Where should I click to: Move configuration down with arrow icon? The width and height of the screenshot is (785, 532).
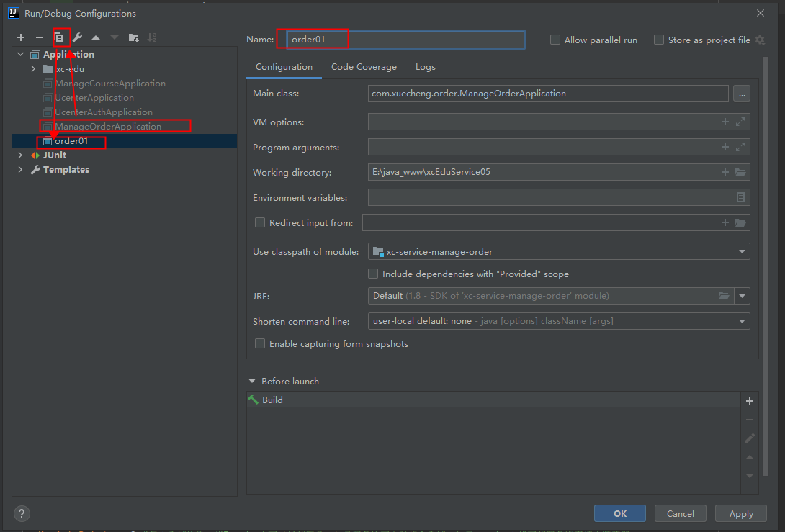click(x=115, y=37)
